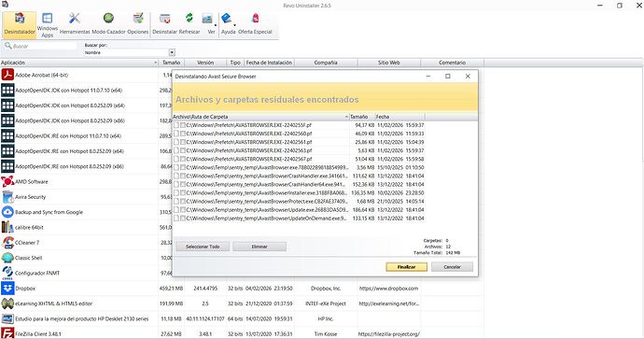Click Cancelar button
Viewport: 644px width, 339px height.
click(x=452, y=267)
